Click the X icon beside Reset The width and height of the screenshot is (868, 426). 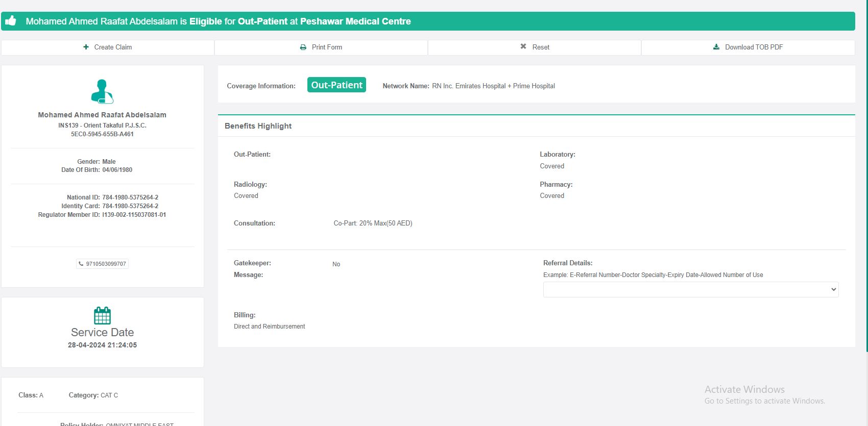coord(523,46)
